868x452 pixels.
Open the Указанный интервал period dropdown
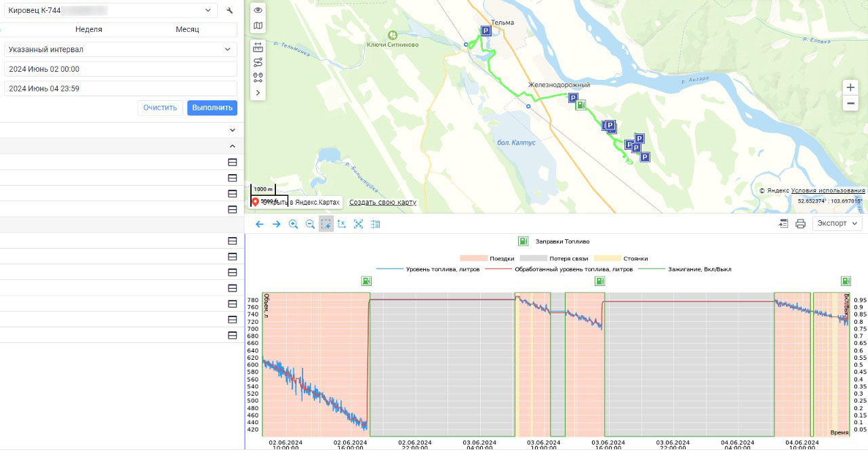[x=121, y=49]
